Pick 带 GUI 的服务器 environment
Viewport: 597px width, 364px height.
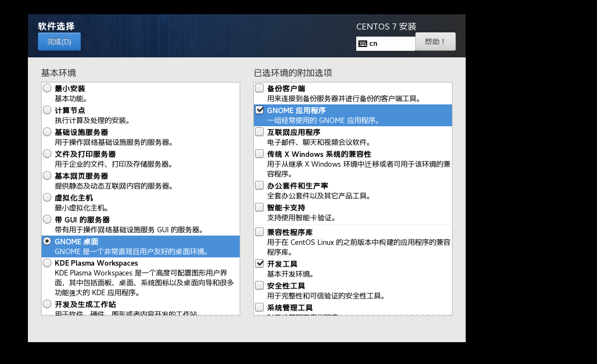tap(47, 220)
